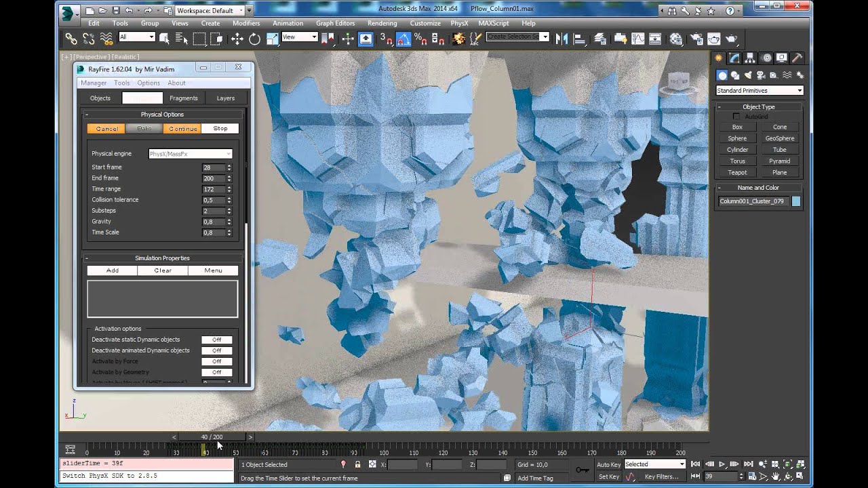Click the Stop simulation button
Screen dimensions: 868x488
point(220,128)
